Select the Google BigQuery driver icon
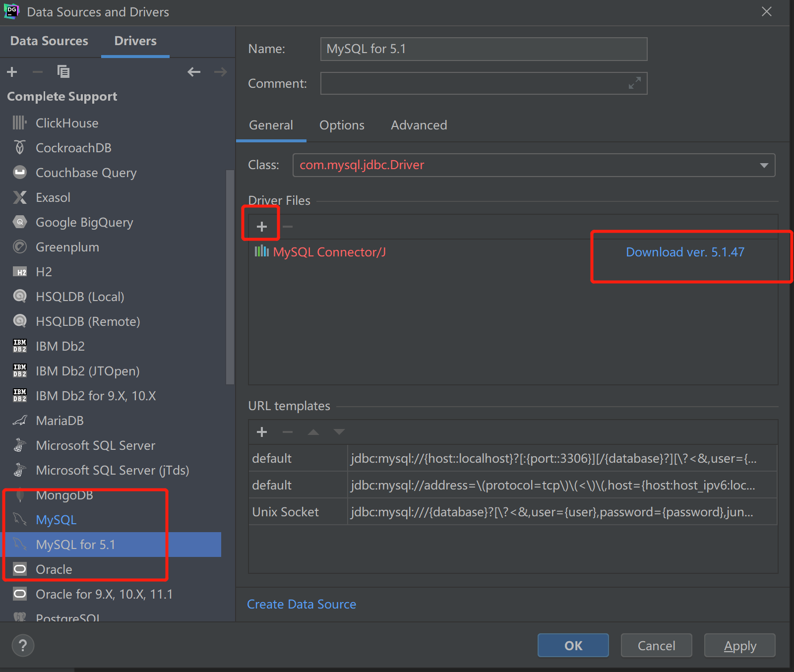This screenshot has width=794, height=672. [20, 222]
